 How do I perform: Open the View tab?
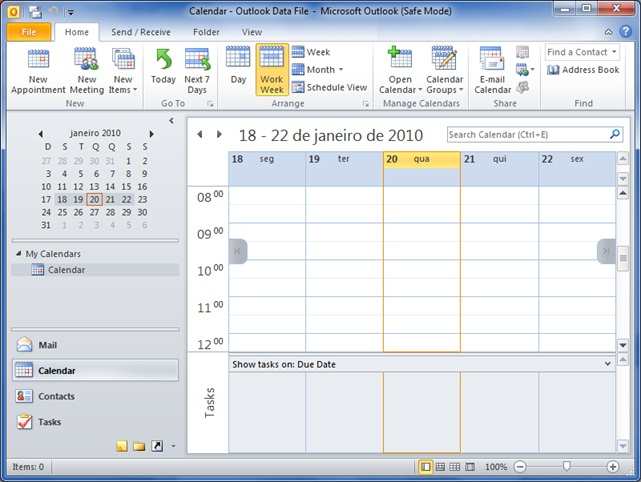point(252,32)
